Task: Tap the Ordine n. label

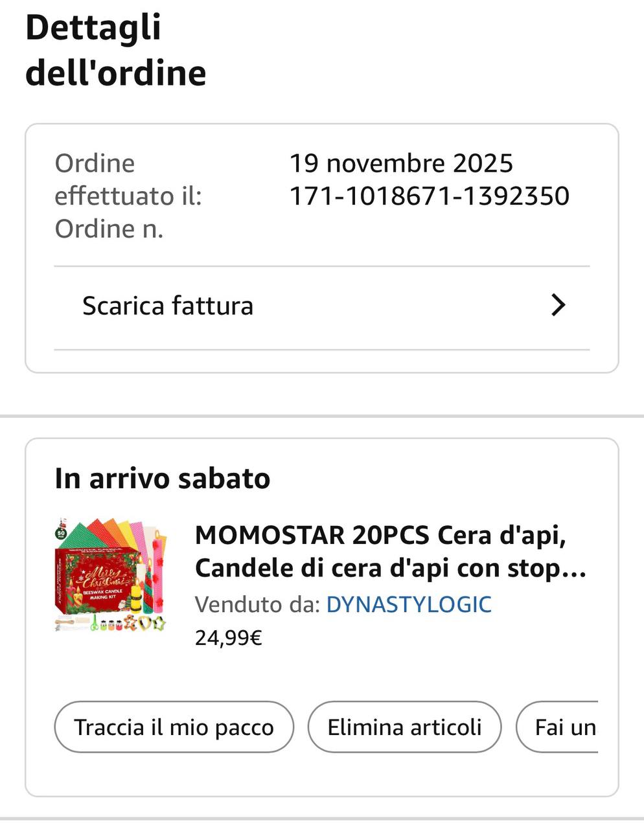Action: click(x=109, y=229)
